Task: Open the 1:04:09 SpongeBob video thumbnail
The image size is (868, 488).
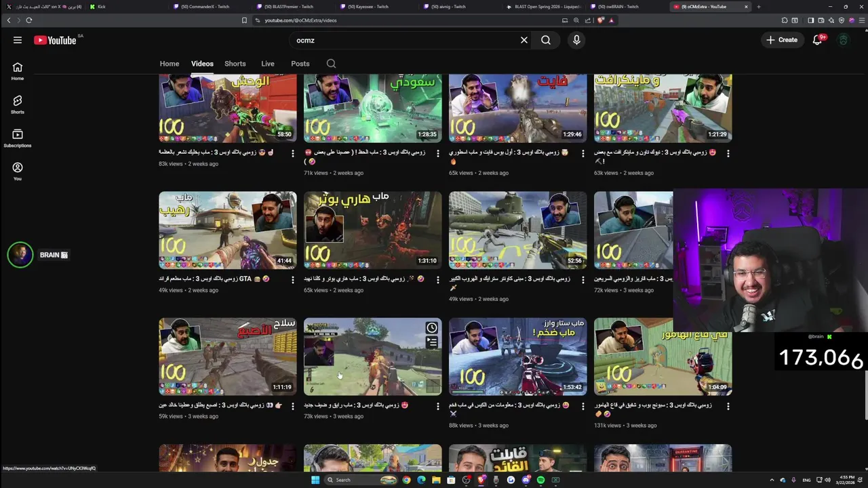Action: 663,357
